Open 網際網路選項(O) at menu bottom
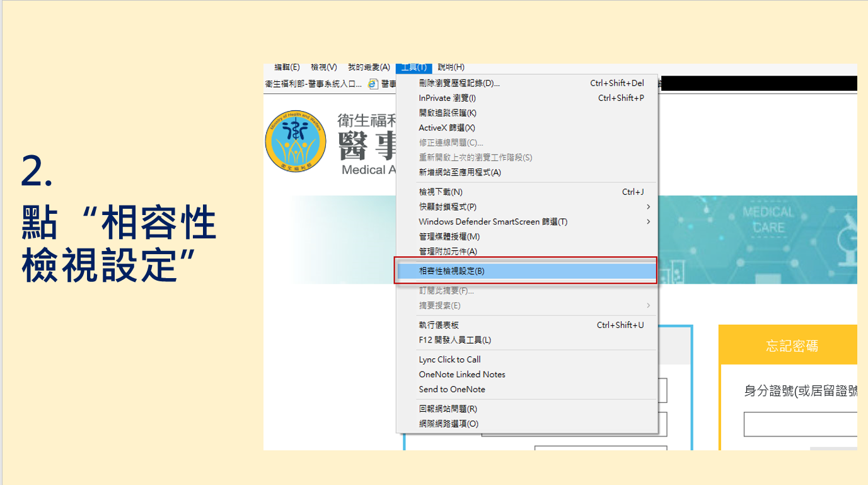 448,424
